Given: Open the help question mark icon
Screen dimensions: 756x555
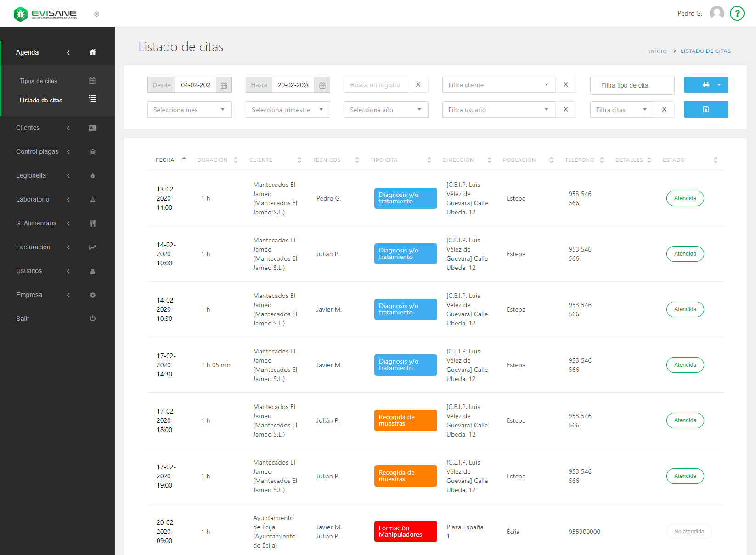Looking at the screenshot, I should tap(737, 13).
